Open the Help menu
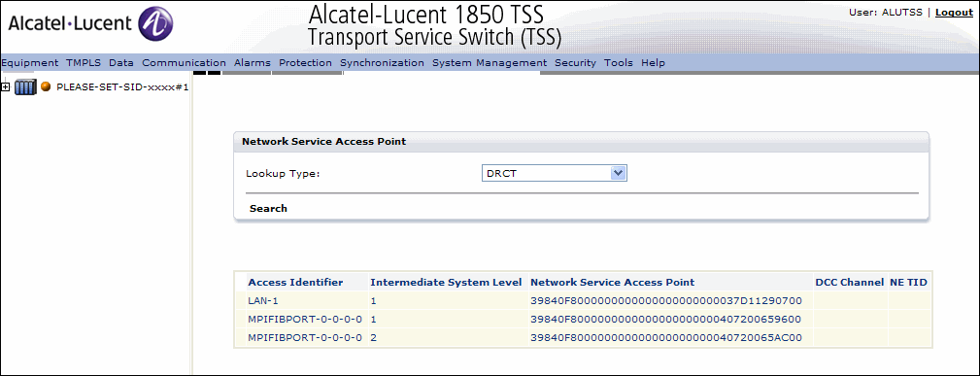The image size is (980, 376). pos(653,62)
